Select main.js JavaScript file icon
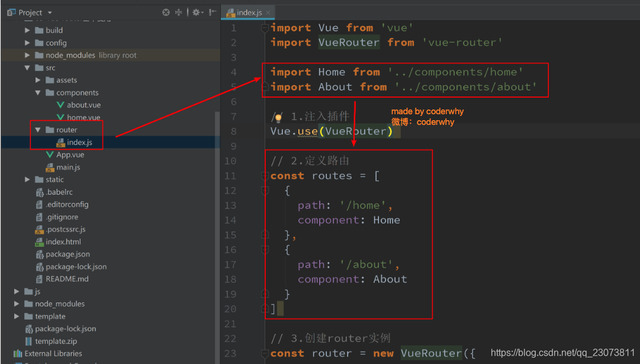Screen dimensions: 640x364 click(x=50, y=167)
